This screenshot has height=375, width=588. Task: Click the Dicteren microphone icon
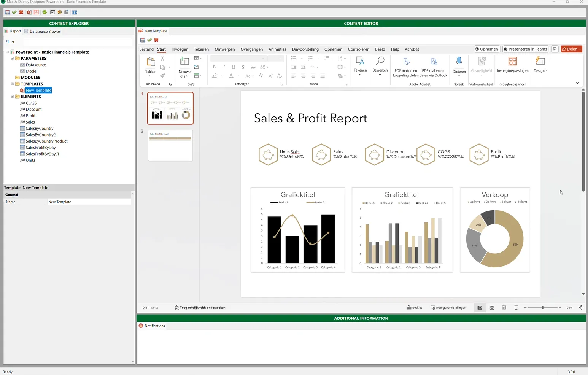pyautogui.click(x=459, y=61)
